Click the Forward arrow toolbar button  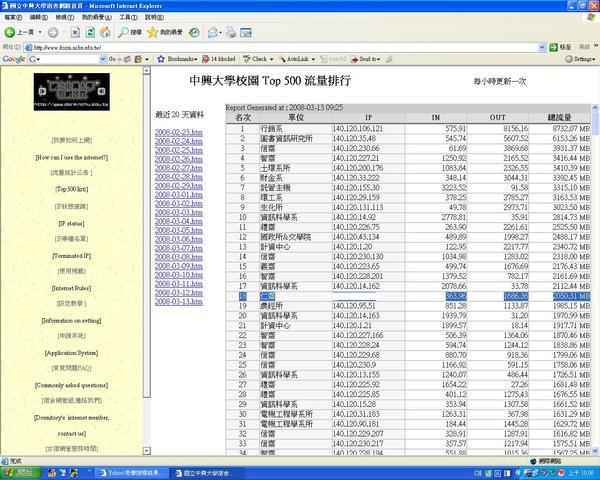53,33
